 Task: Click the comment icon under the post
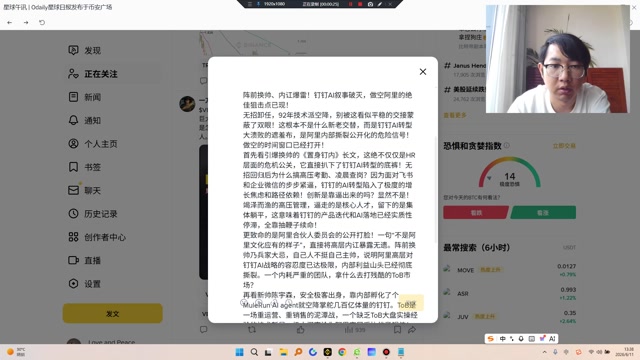tap(204, 329)
